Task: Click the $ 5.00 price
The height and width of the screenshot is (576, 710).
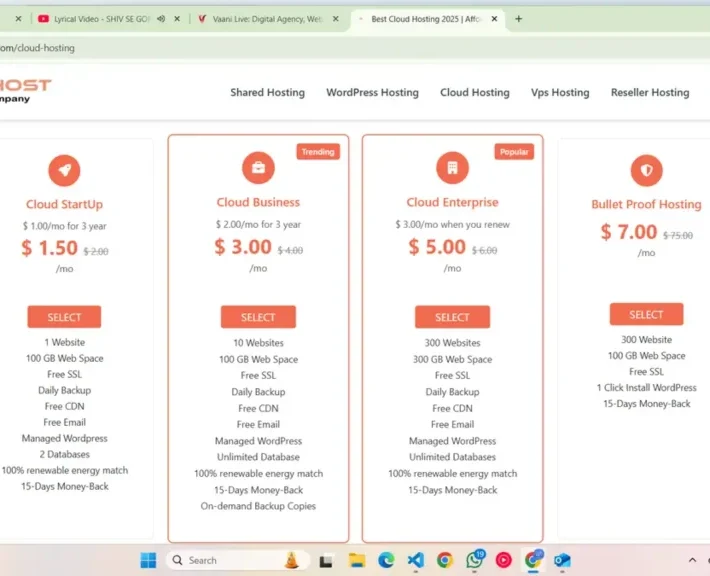Action: tap(437, 247)
